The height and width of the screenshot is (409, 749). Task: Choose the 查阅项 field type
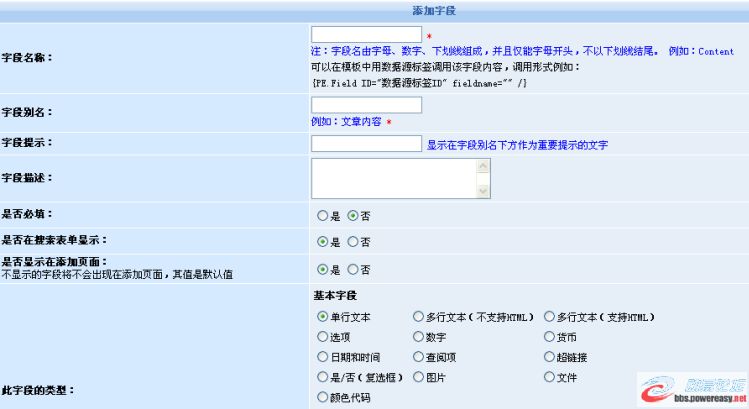tap(418, 357)
